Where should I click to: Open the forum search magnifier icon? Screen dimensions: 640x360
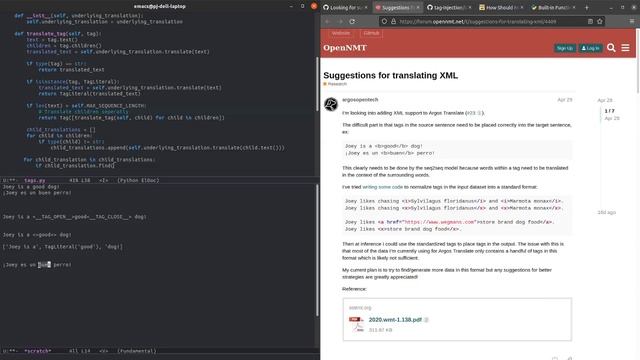611,48
